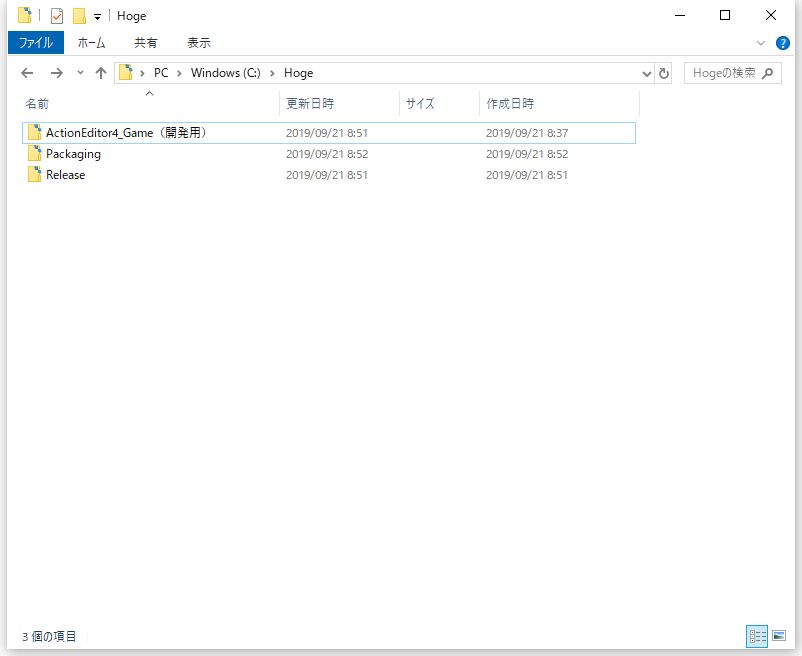Viewport: 802px width, 656px height.
Task: Switch to large icons view layout
Action: (779, 636)
